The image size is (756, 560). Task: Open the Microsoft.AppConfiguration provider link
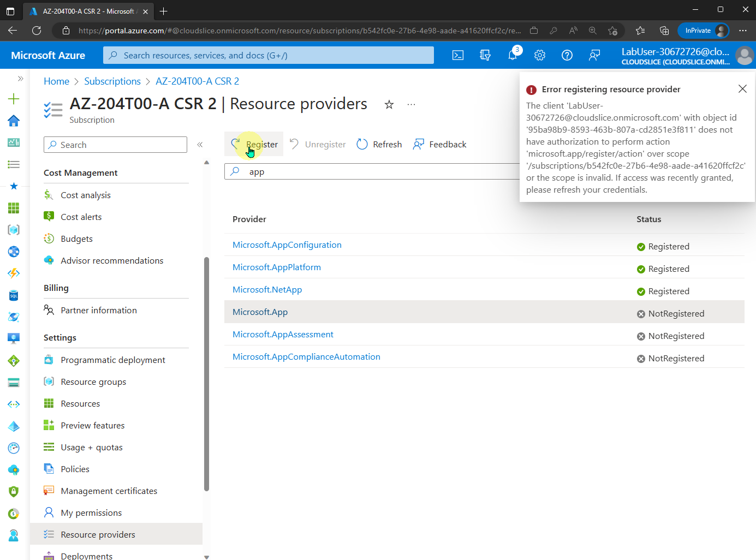pyautogui.click(x=287, y=245)
